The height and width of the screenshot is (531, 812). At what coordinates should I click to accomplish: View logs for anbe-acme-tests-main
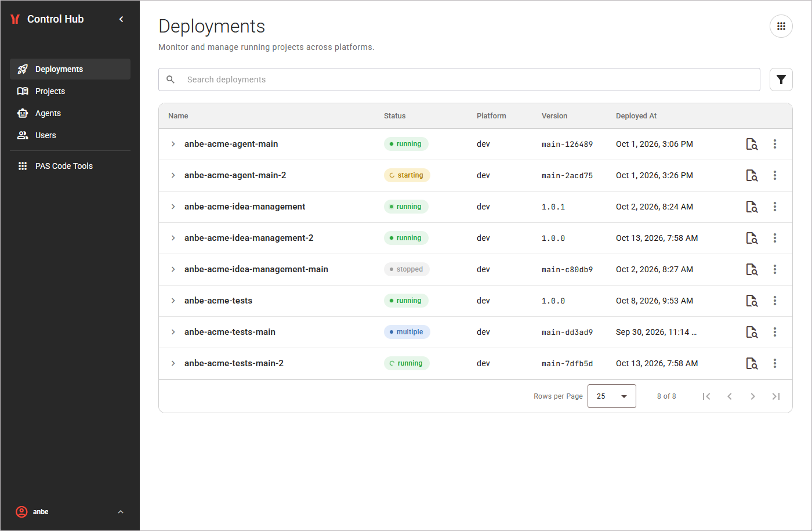(752, 332)
